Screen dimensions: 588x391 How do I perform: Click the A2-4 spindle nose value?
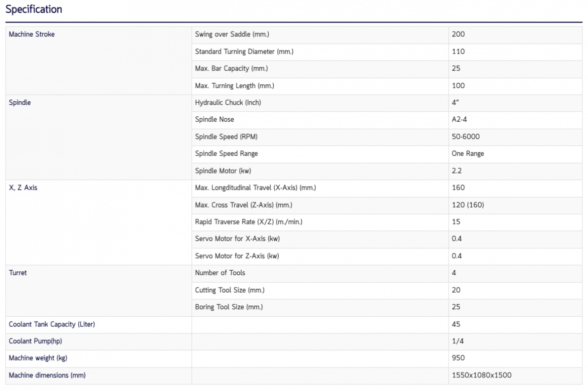click(x=460, y=120)
